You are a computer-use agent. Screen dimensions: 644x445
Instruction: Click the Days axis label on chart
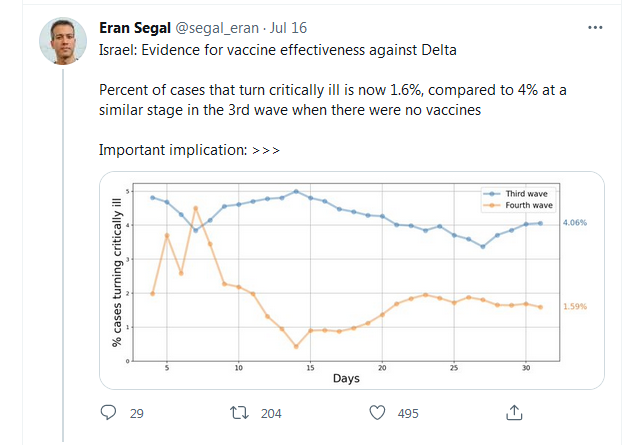[x=345, y=380]
